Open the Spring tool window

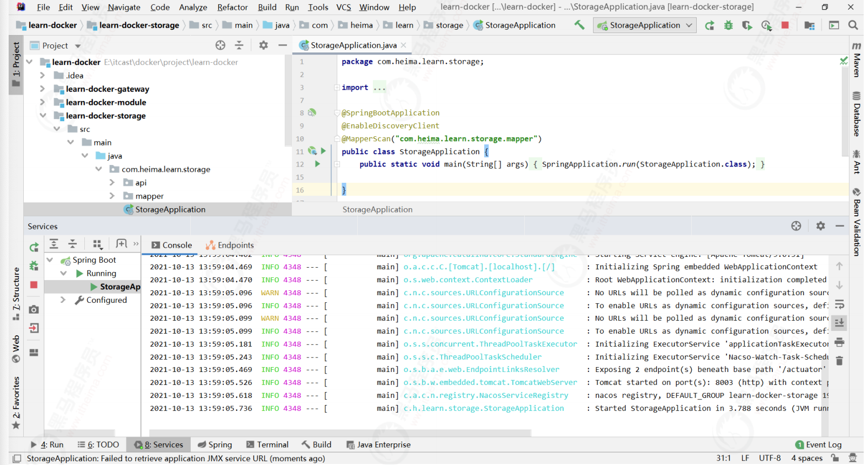215,444
